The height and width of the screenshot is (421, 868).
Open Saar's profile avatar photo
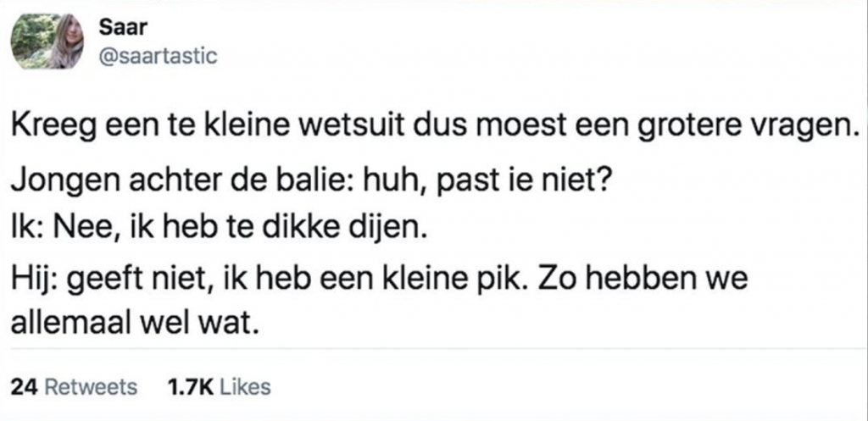(47, 40)
